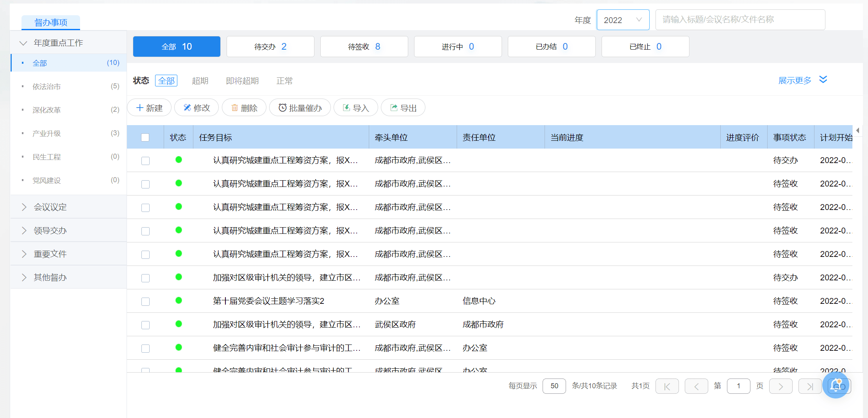This screenshot has height=418, width=868.
Task: Expand the 领导交办 section
Action: [69, 230]
